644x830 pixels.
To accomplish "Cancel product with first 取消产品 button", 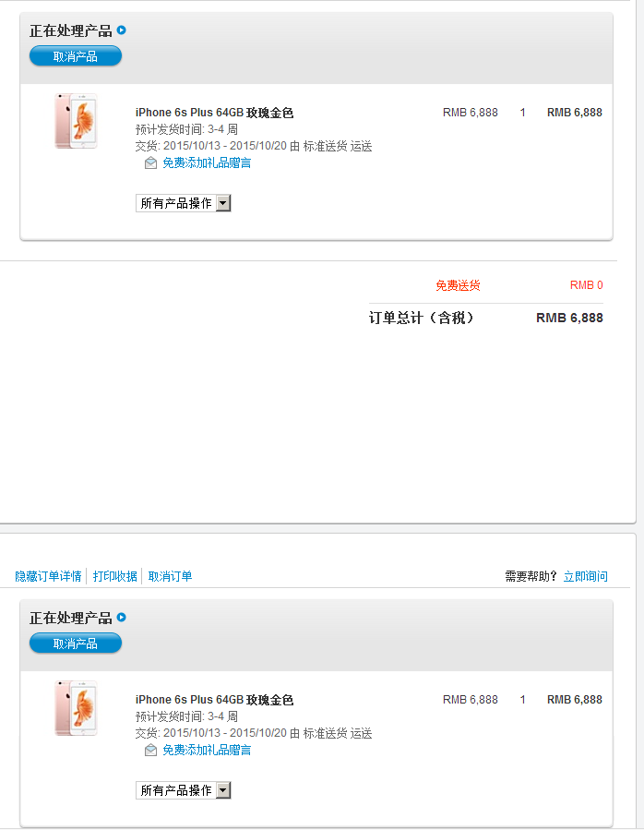I will tap(76, 56).
